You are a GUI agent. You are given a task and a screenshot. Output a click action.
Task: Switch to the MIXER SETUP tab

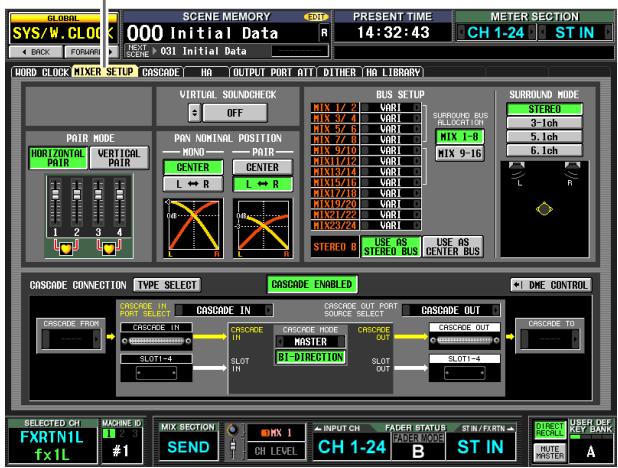click(104, 72)
